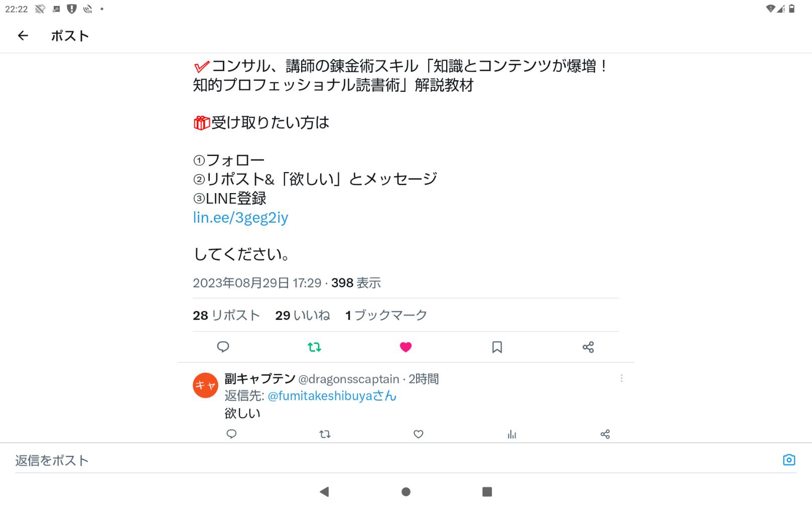812x507 pixels.
Task: Repost 副キャプテン's reply
Action: 325,434
